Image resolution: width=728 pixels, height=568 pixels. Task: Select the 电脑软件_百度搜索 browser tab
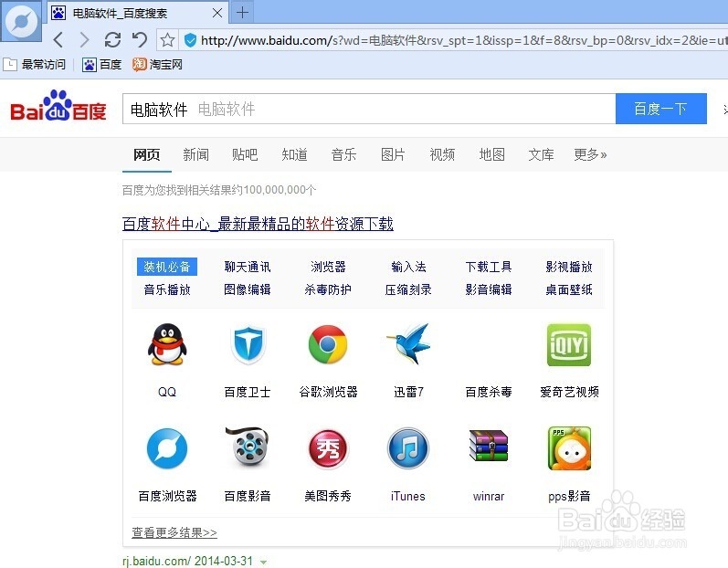137,13
